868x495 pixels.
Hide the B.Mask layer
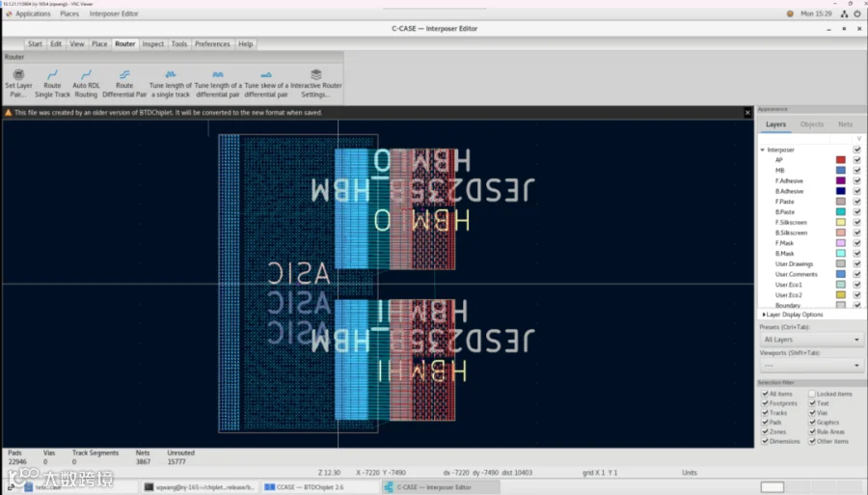(857, 254)
